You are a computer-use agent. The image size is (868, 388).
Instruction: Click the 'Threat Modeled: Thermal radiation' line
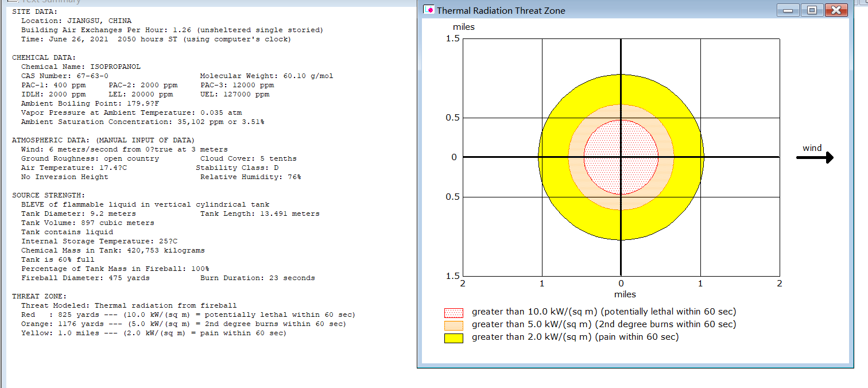[x=129, y=305]
